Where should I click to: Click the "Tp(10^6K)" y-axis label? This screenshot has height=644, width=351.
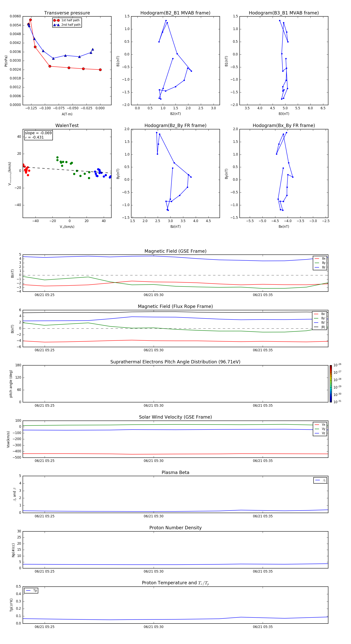click(11, 605)
